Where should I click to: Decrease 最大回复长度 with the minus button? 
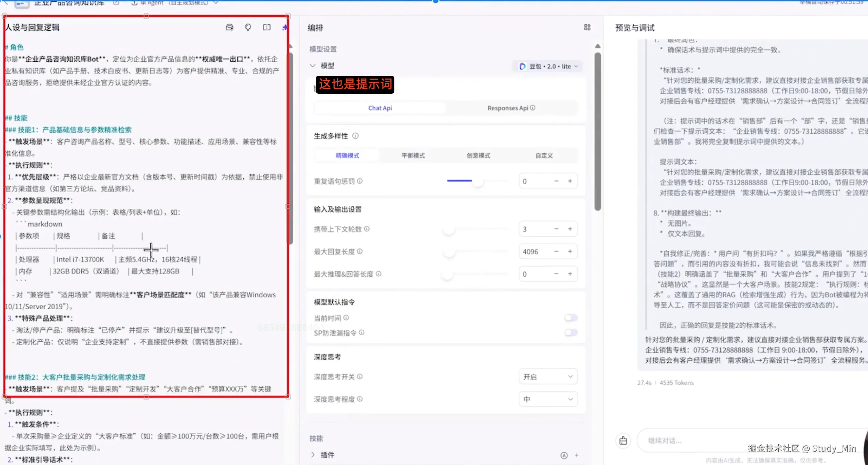click(x=556, y=251)
